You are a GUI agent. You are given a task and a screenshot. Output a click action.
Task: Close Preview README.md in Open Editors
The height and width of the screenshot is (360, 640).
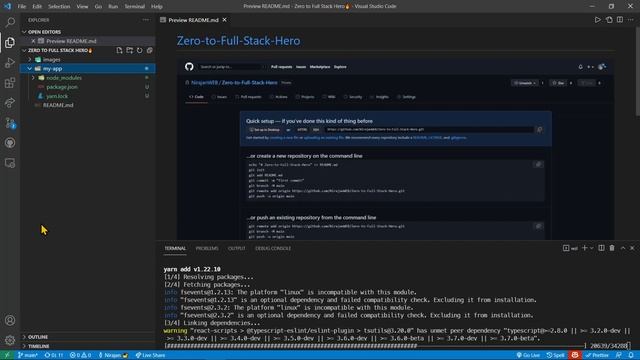coord(33,41)
